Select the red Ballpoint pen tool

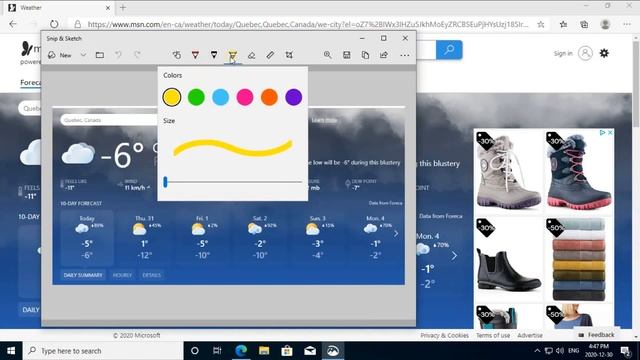pyautogui.click(x=195, y=55)
